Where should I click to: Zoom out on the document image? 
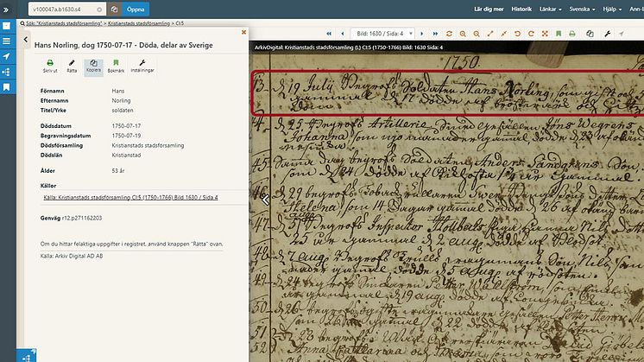pyautogui.click(x=477, y=34)
